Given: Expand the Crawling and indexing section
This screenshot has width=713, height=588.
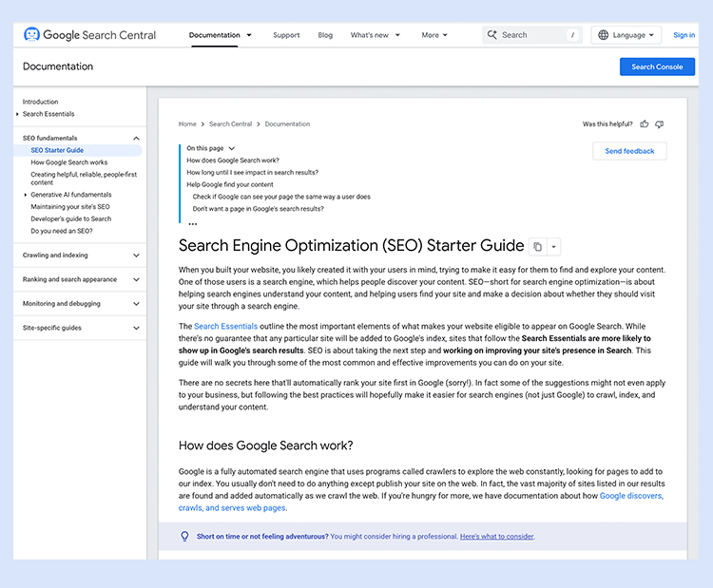Looking at the screenshot, I should [x=136, y=256].
